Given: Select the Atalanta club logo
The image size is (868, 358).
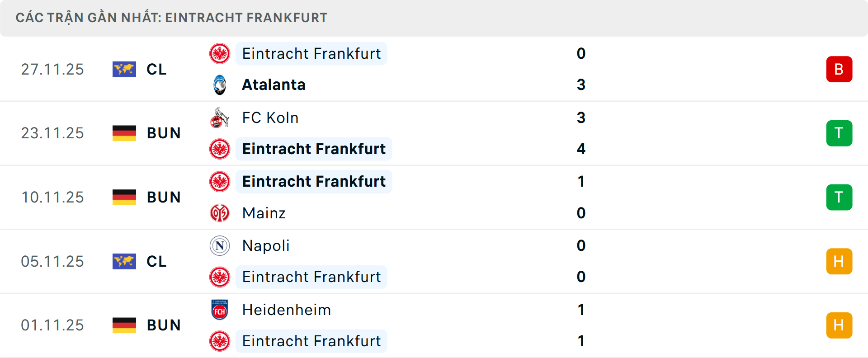Looking at the screenshot, I should (220, 85).
